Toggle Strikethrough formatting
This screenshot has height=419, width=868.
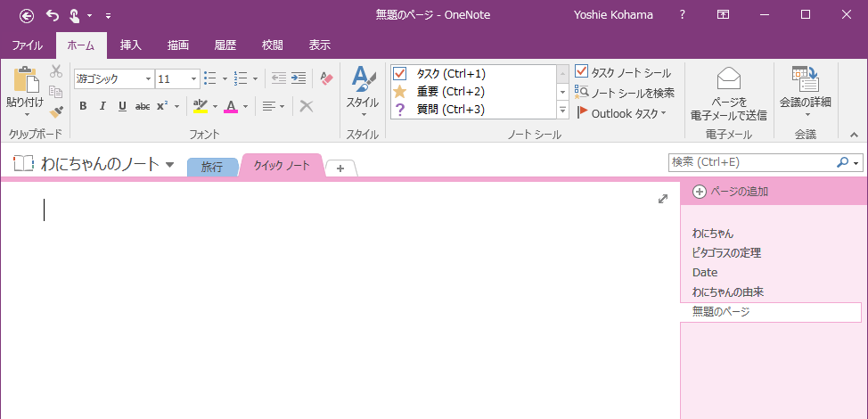point(143,106)
